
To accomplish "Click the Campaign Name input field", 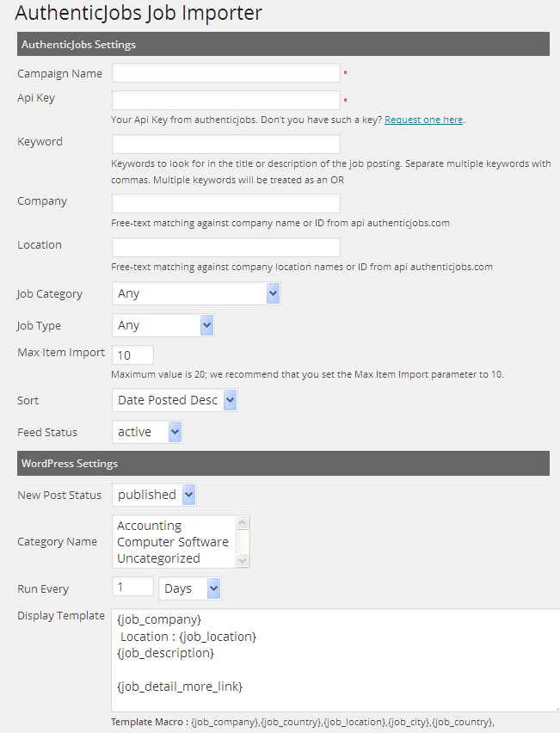I will (x=225, y=73).
